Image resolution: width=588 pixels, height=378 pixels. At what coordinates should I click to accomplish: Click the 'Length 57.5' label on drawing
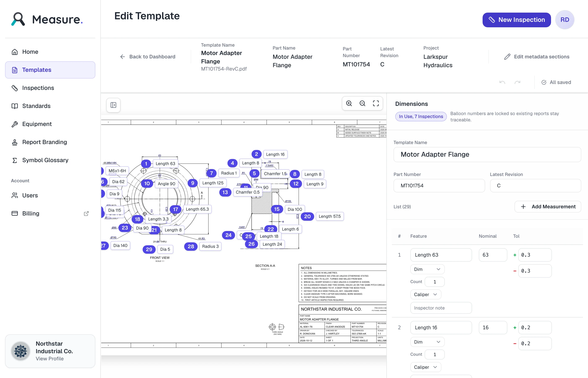[329, 216]
